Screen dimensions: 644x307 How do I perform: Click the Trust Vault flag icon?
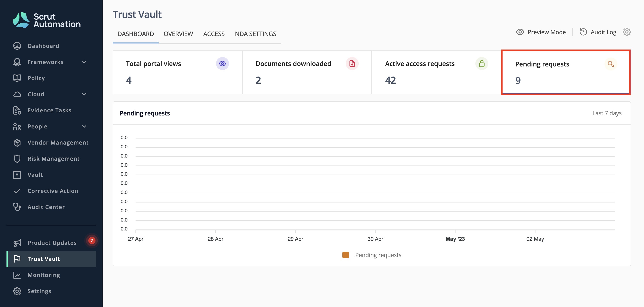pos(17,259)
